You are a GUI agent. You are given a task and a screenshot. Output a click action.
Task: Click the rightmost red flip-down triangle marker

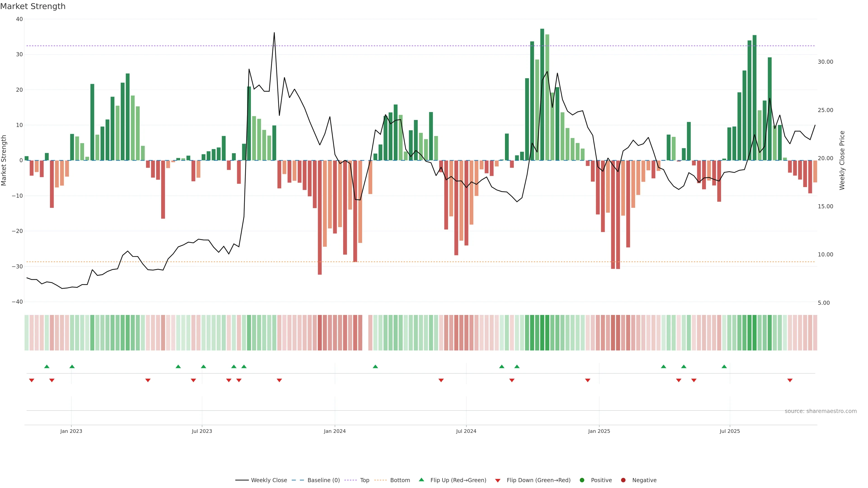coord(790,380)
